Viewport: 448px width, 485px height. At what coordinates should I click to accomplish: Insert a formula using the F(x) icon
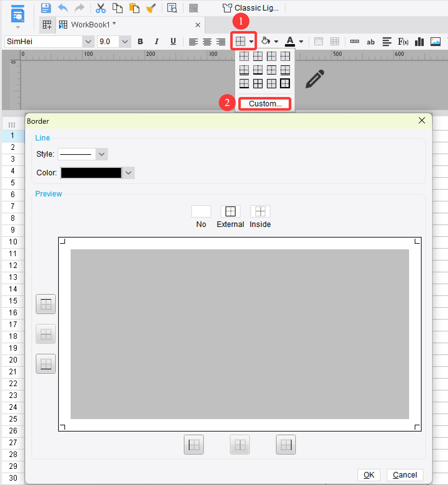tap(404, 41)
